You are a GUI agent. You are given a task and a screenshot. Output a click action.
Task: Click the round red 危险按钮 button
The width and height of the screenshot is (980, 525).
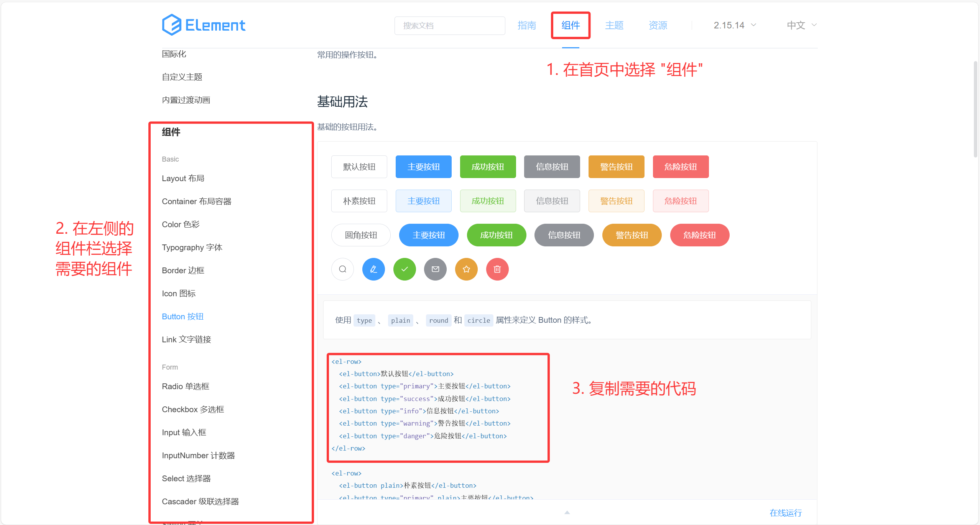point(700,235)
